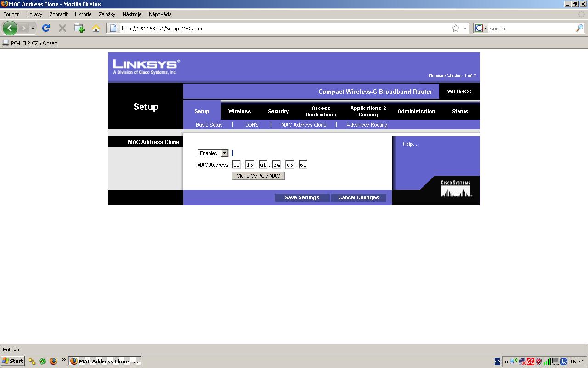Screen dimensions: 588x368
Task: Click the wireless network computer tray icon
Action: click(x=514, y=362)
